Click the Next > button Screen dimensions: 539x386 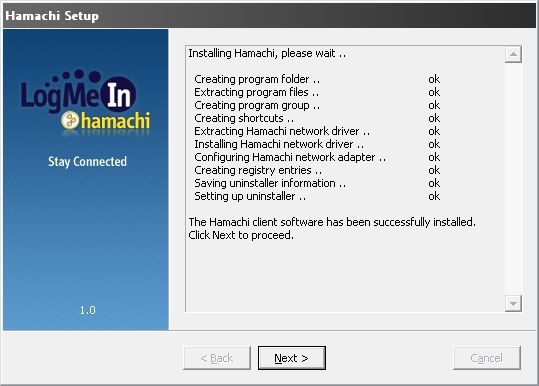tap(292, 358)
